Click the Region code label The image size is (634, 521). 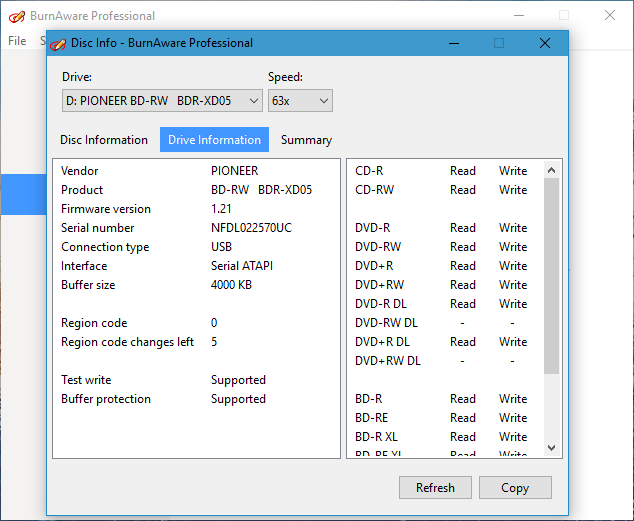tap(94, 323)
